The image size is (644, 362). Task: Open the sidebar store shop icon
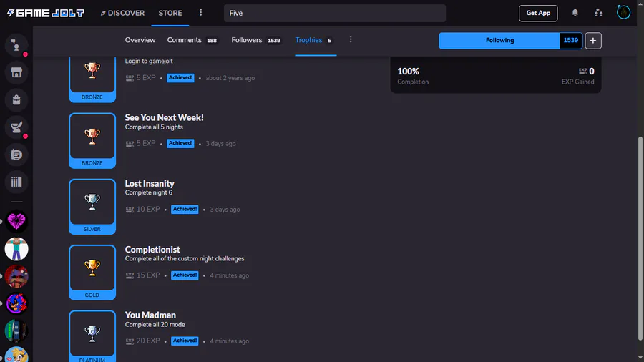[x=16, y=73]
